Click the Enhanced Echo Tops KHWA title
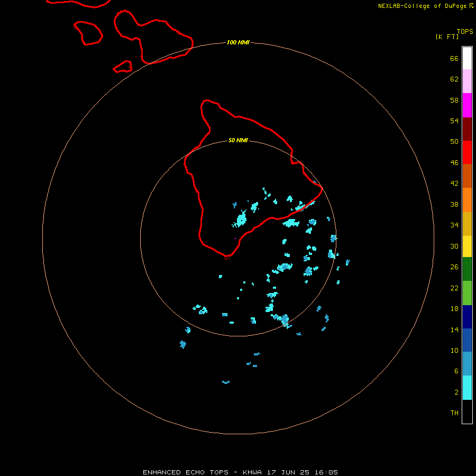The image size is (476, 476). coord(240,472)
